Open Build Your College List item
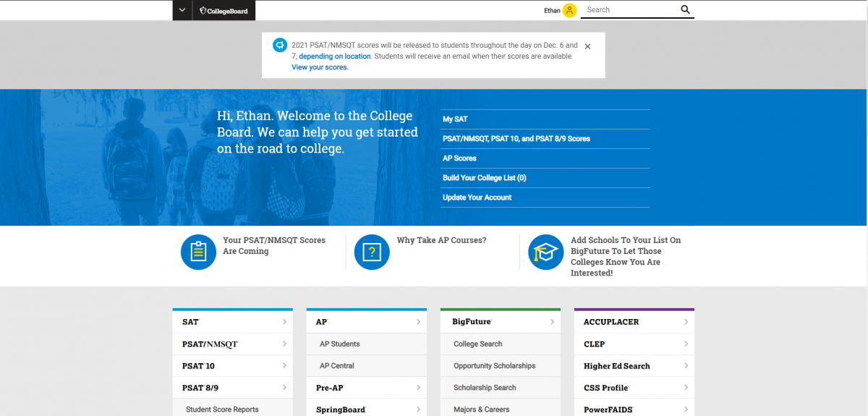868x416 pixels. [484, 178]
